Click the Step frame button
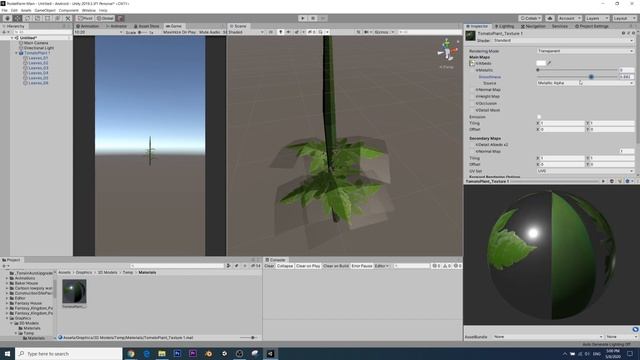The height and width of the screenshot is (360, 640). (x=322, y=18)
